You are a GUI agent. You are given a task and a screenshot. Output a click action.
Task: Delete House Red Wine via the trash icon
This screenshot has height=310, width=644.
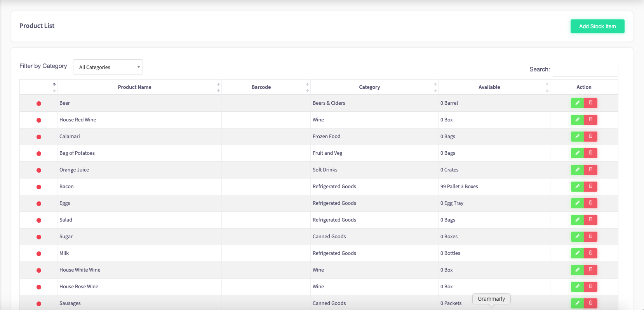tap(590, 119)
